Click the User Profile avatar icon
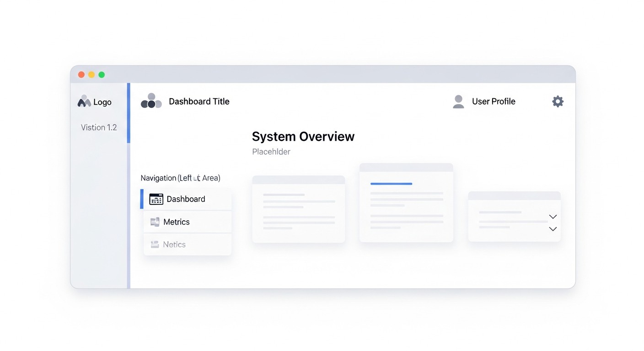 click(458, 101)
